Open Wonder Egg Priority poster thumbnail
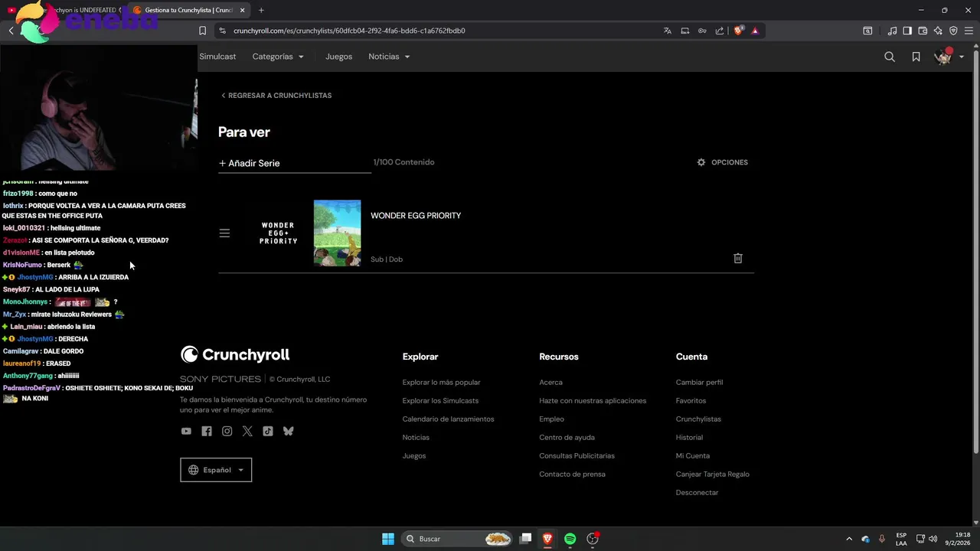Viewport: 980px width, 551px height. coord(337,233)
